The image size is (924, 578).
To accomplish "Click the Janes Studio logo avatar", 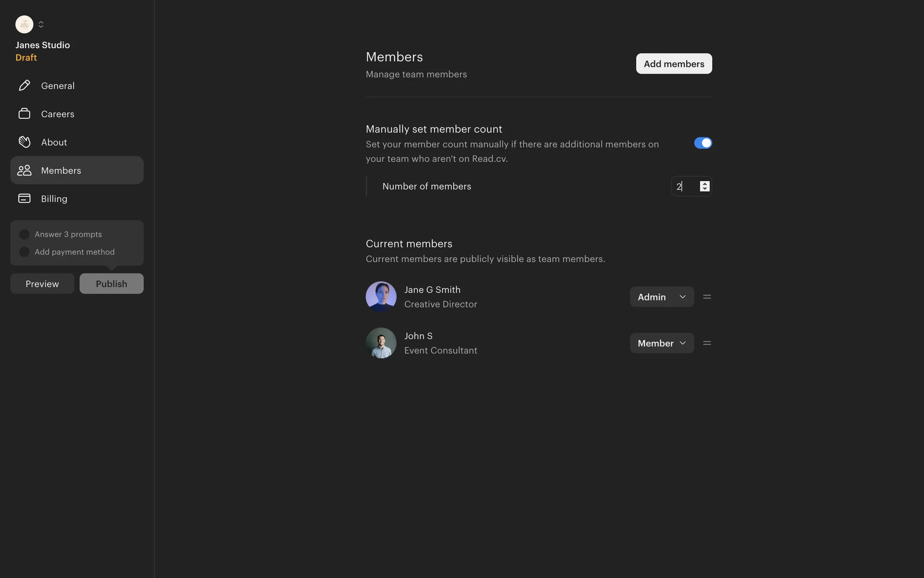I will coord(24,24).
